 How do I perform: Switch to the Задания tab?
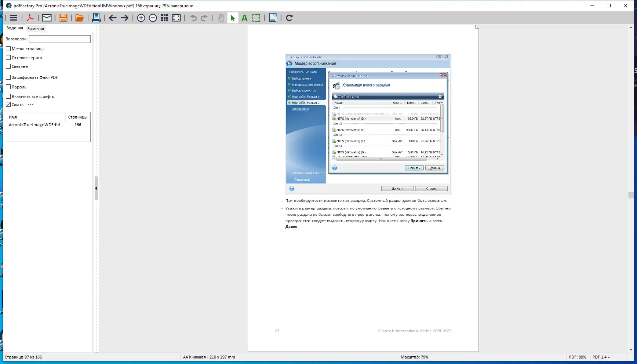15,28
